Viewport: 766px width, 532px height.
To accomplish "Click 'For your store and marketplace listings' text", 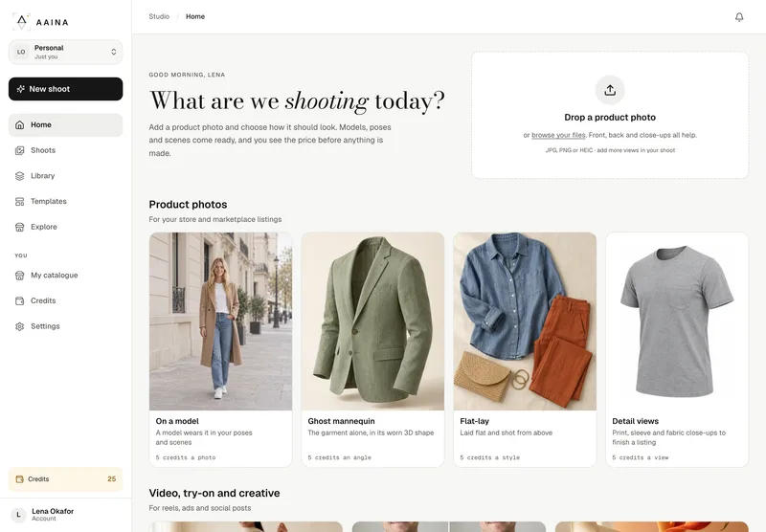I will click(x=215, y=220).
